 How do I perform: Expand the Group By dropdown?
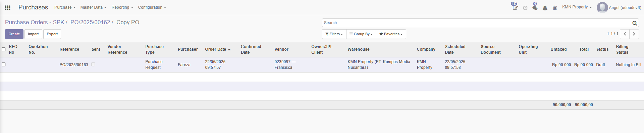click(361, 34)
